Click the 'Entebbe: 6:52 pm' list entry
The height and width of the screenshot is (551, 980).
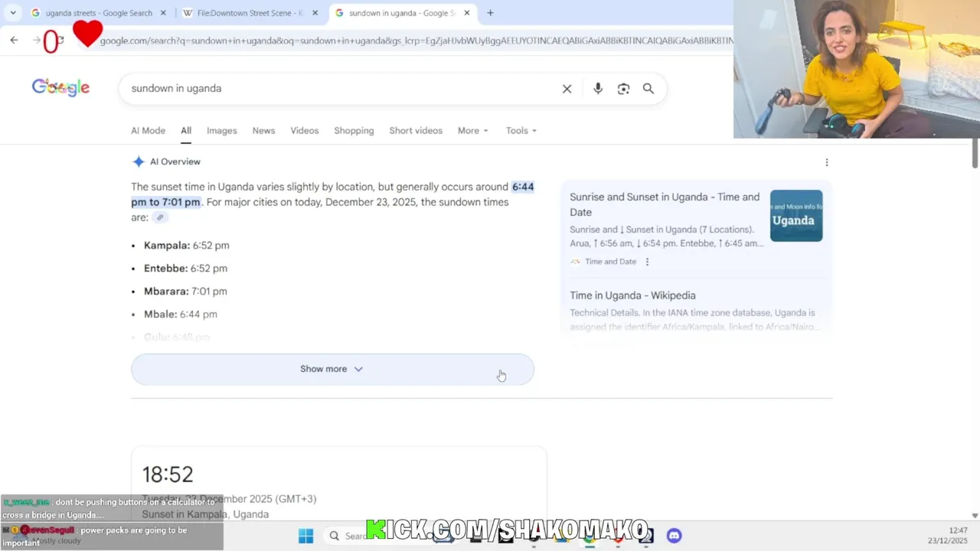[185, 269]
